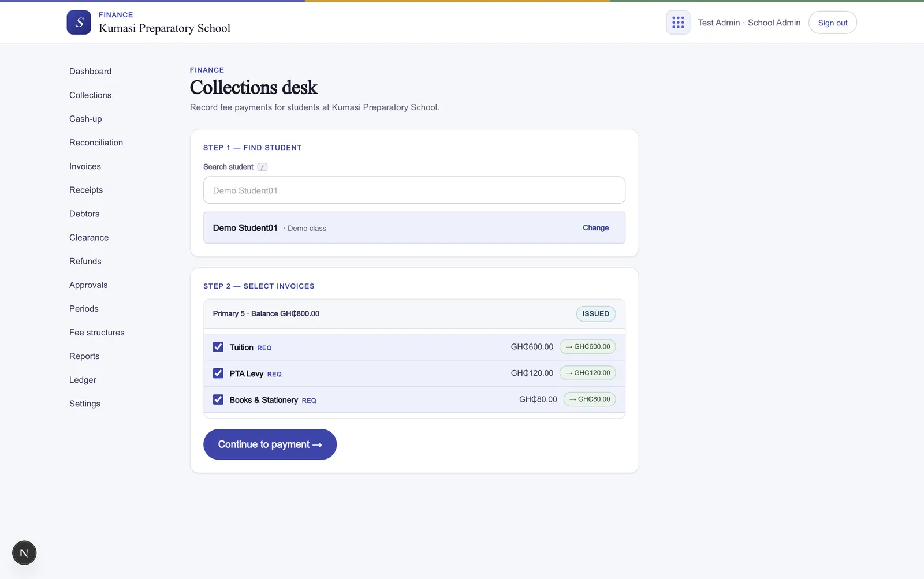924x579 pixels.
Task: Open Reconciliation page
Action: pyautogui.click(x=96, y=143)
